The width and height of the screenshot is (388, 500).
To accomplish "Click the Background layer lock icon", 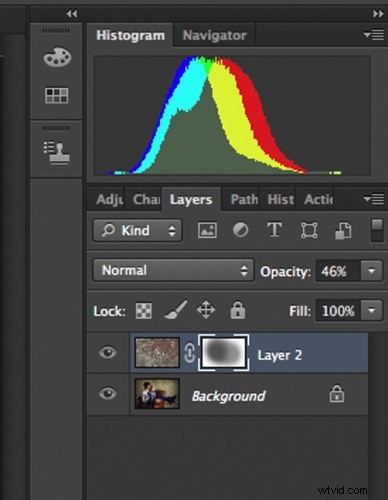I will [337, 394].
